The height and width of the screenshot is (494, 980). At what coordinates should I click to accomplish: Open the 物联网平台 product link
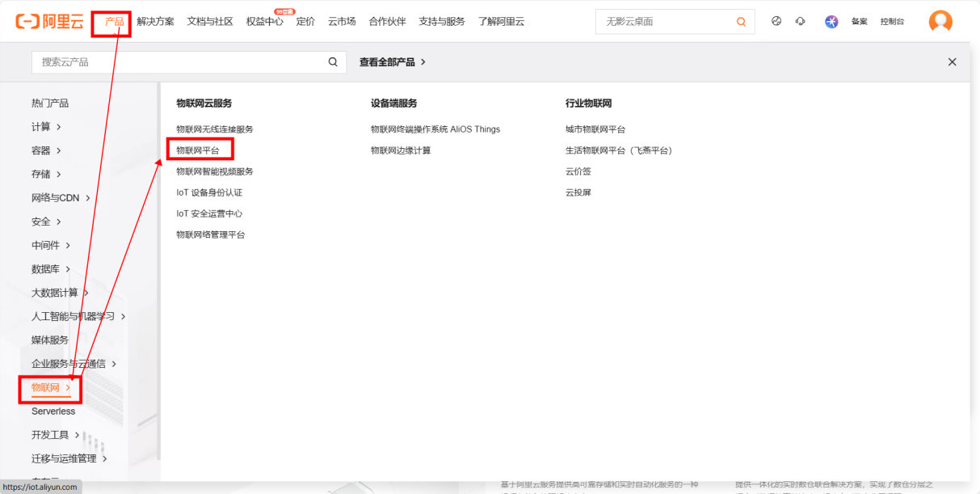coord(199,149)
